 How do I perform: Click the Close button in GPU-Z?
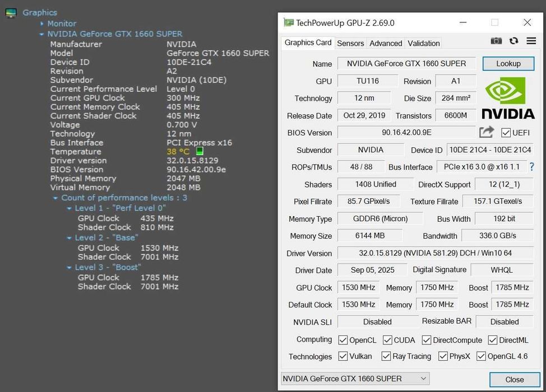(x=514, y=380)
